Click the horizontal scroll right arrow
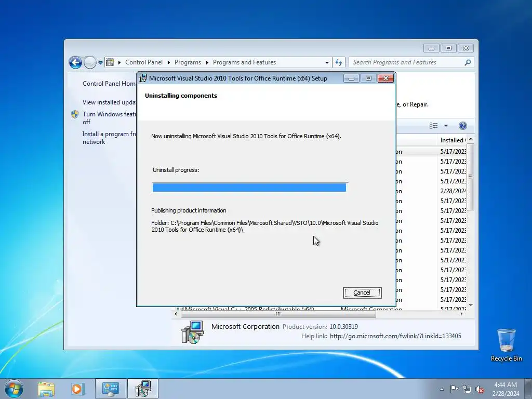Screen dimensions: 532x399 461,314
